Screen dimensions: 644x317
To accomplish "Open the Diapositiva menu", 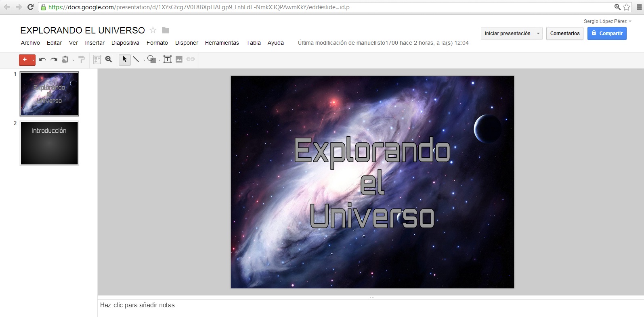I will [x=125, y=43].
